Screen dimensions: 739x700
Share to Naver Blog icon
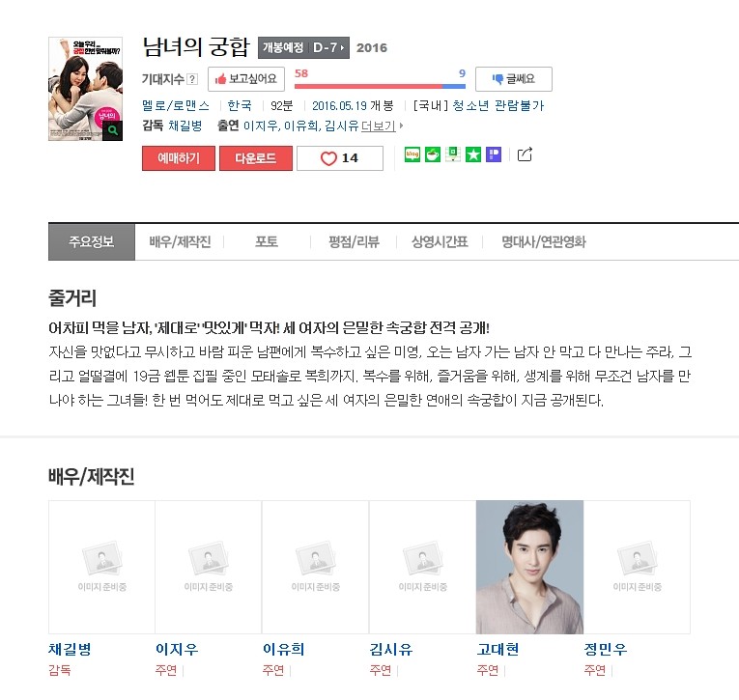click(412, 154)
